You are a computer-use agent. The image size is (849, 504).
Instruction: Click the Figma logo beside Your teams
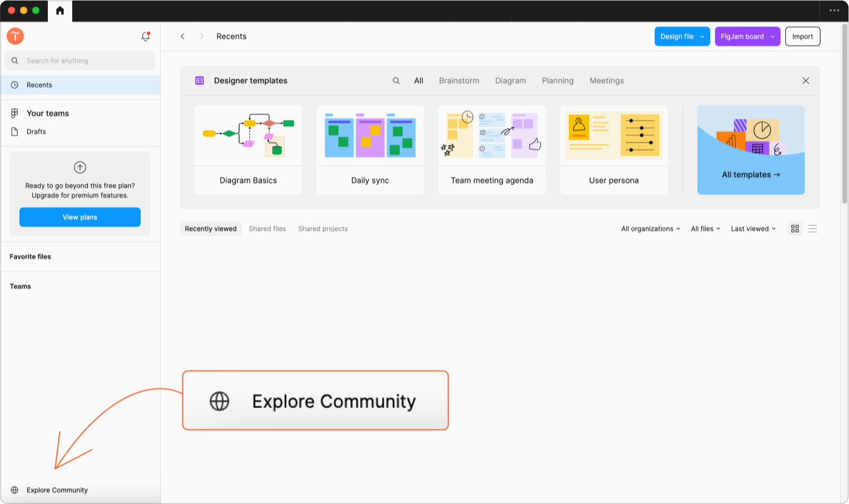click(x=15, y=113)
